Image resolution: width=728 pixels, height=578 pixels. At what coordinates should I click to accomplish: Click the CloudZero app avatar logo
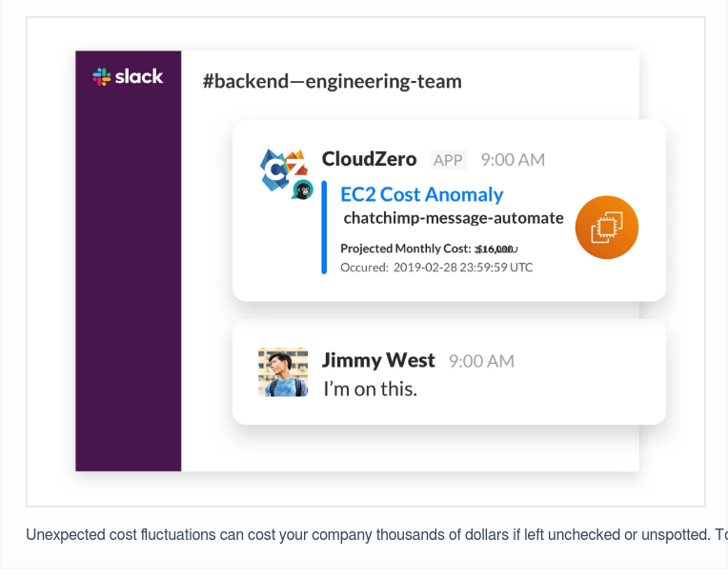click(x=282, y=167)
